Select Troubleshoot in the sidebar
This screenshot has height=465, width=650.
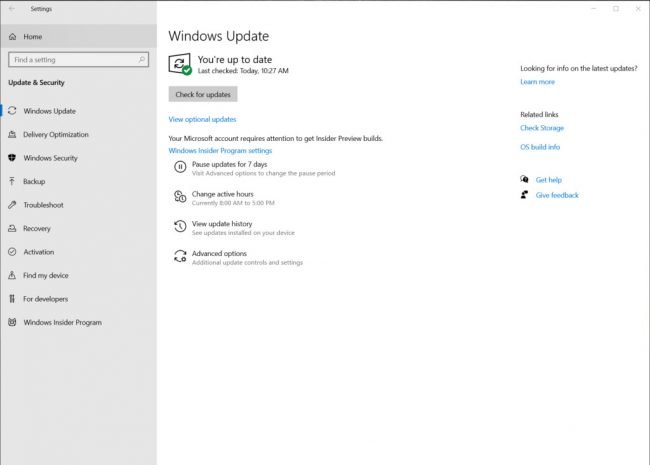coord(79,205)
